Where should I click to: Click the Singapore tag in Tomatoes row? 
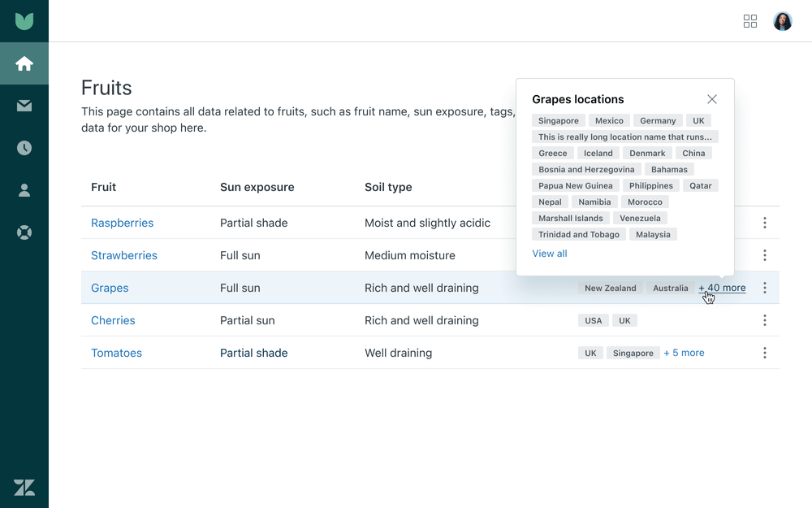pos(633,353)
